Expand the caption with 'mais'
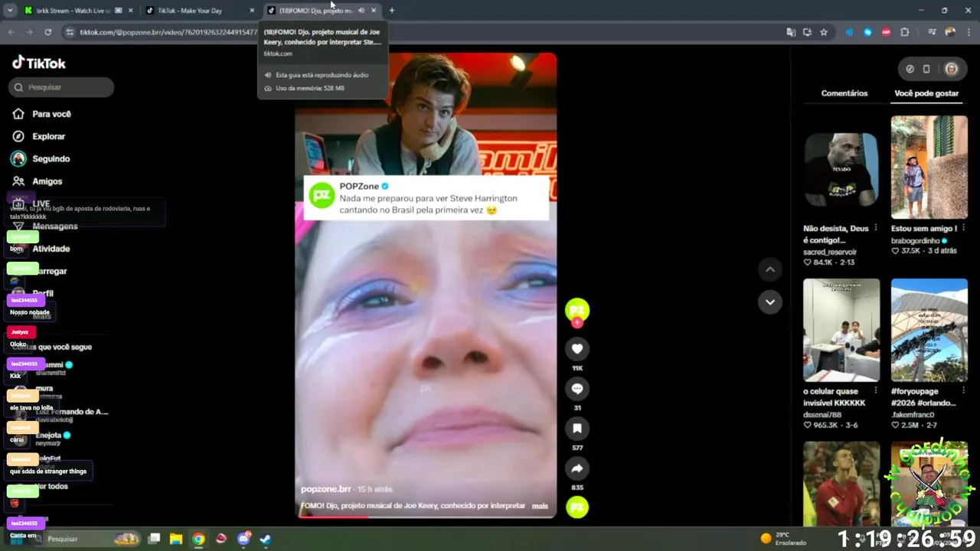The height and width of the screenshot is (551, 980). pos(540,506)
